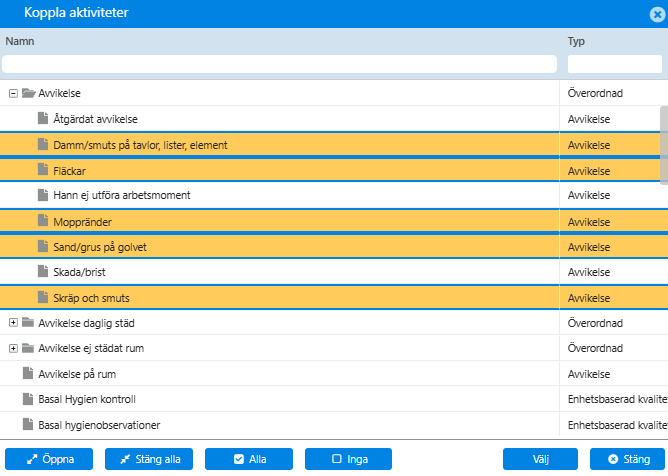Select all items with the Alla button
Image resolution: width=668 pixels, height=476 pixels.
point(249,459)
